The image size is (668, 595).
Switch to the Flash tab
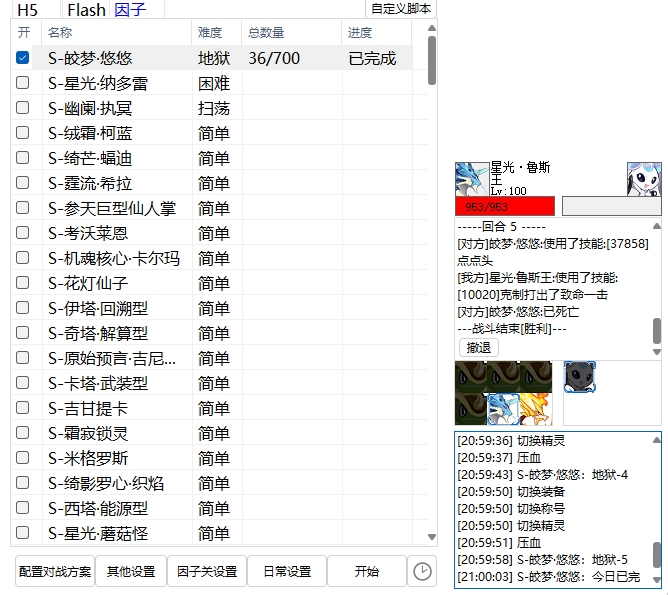(86, 10)
